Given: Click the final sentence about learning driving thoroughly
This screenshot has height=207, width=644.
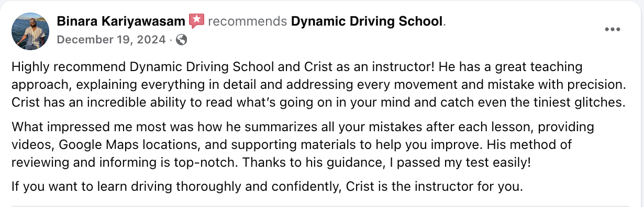Looking at the screenshot, I should click(x=267, y=187).
